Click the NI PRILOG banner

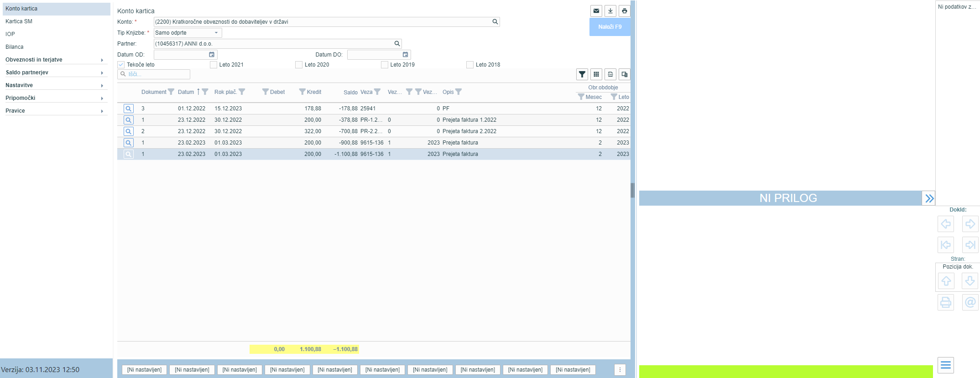tap(781, 198)
